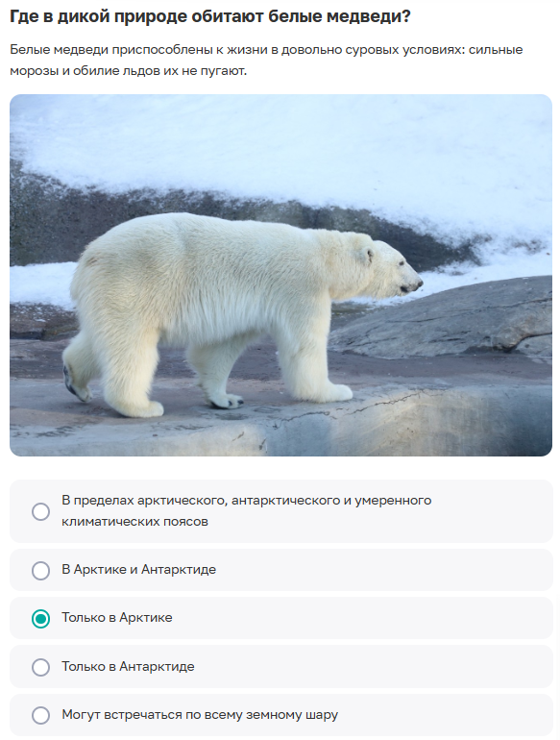The width and height of the screenshot is (560, 740).
Task: Select radio for the climatic zones answer
Action: tap(40, 511)
